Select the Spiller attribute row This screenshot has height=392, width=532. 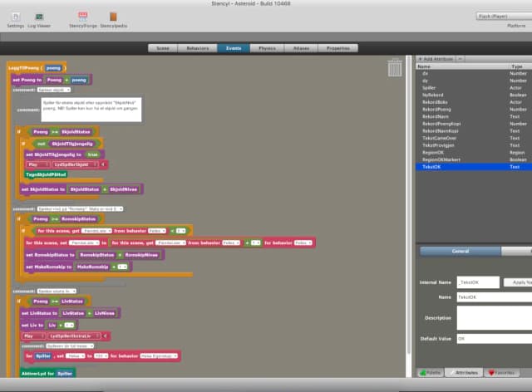pyautogui.click(x=474, y=88)
